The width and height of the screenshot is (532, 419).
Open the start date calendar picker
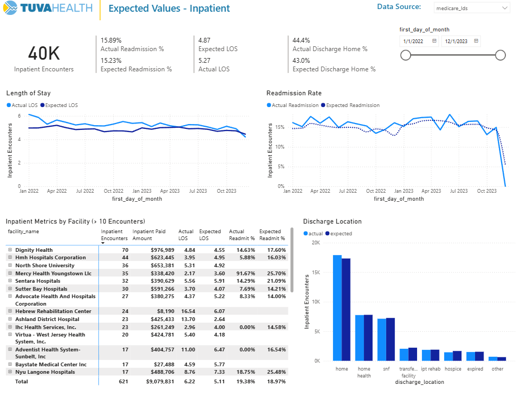point(434,41)
